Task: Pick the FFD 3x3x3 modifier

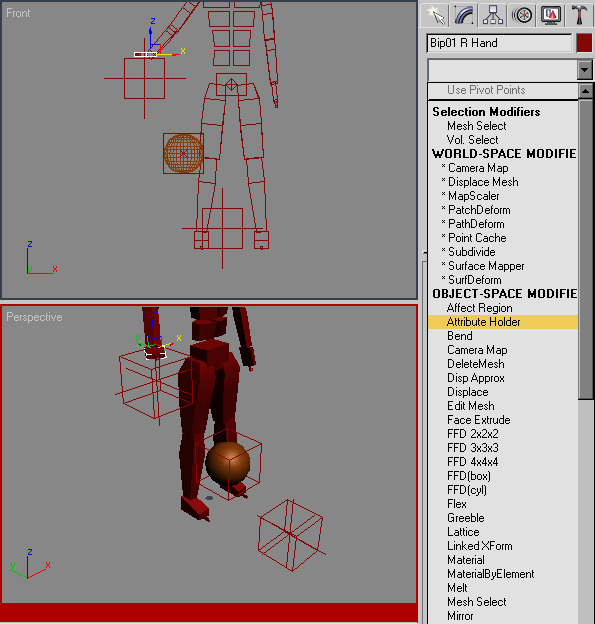Action: click(472, 448)
